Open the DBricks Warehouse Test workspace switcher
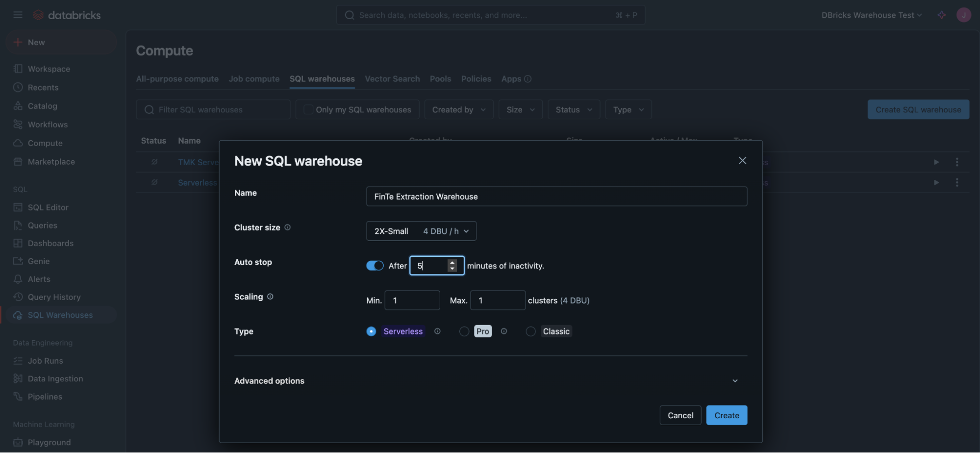 click(872, 15)
